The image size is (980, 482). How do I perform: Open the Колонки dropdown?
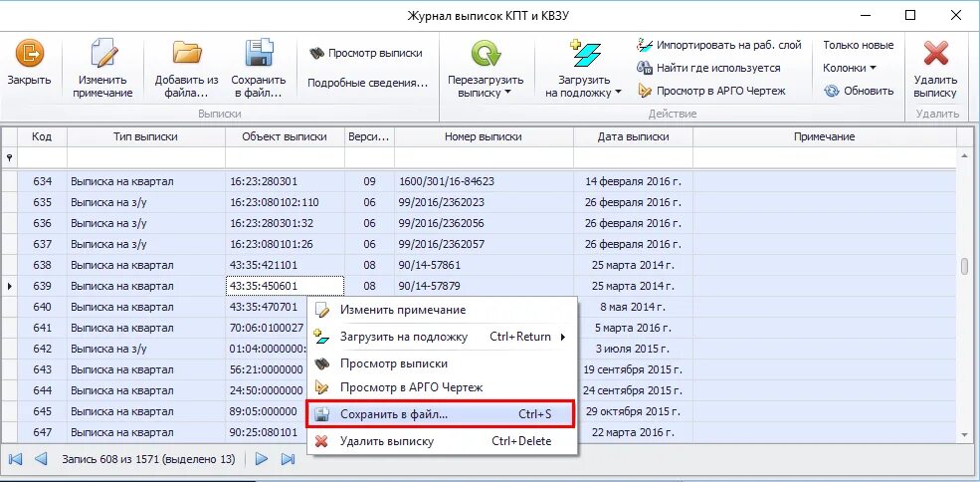850,68
